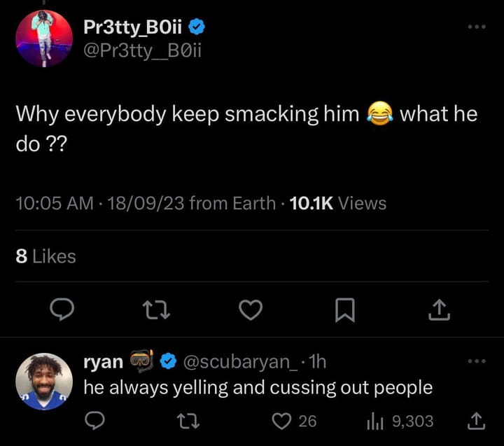Share the main tweet
Viewport: 504px width, 446px height.
(438, 309)
